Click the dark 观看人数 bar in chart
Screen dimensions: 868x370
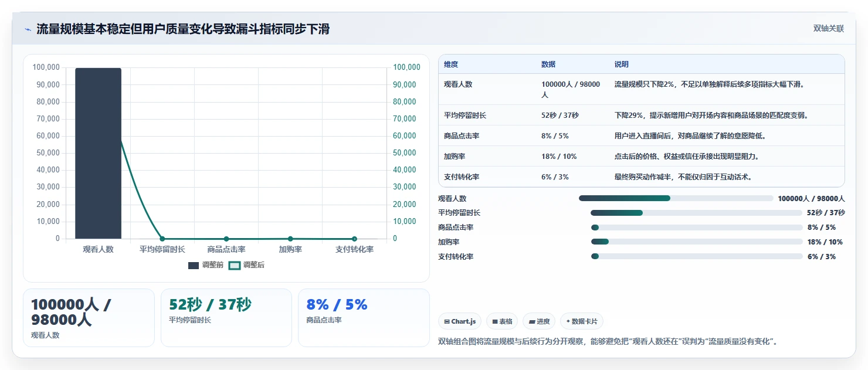coord(98,153)
